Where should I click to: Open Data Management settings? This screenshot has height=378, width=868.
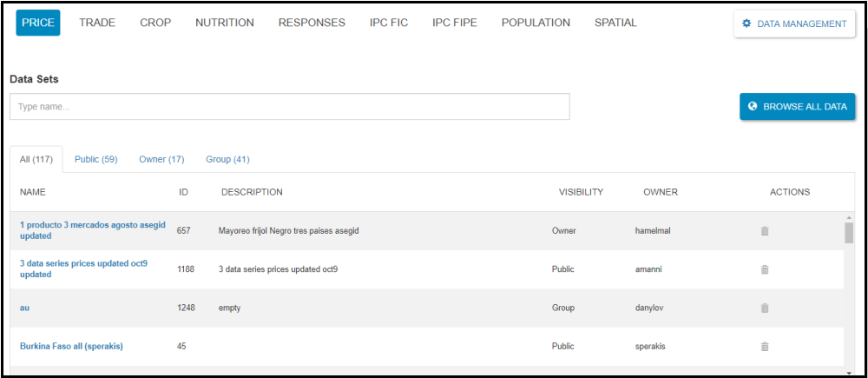(794, 23)
